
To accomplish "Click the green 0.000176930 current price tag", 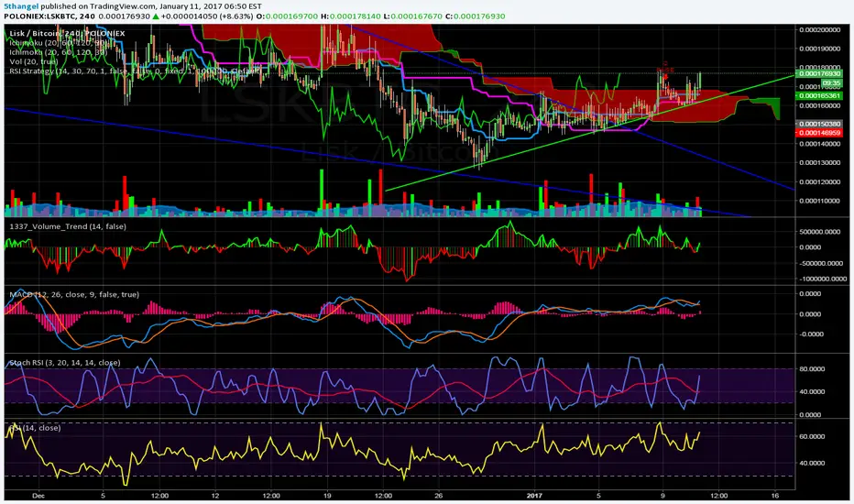I will (819, 73).
